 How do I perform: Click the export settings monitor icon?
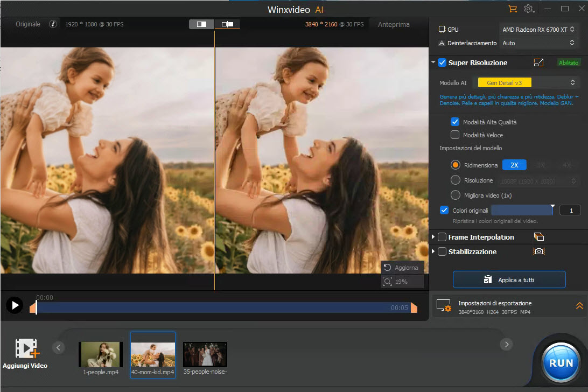tap(444, 306)
